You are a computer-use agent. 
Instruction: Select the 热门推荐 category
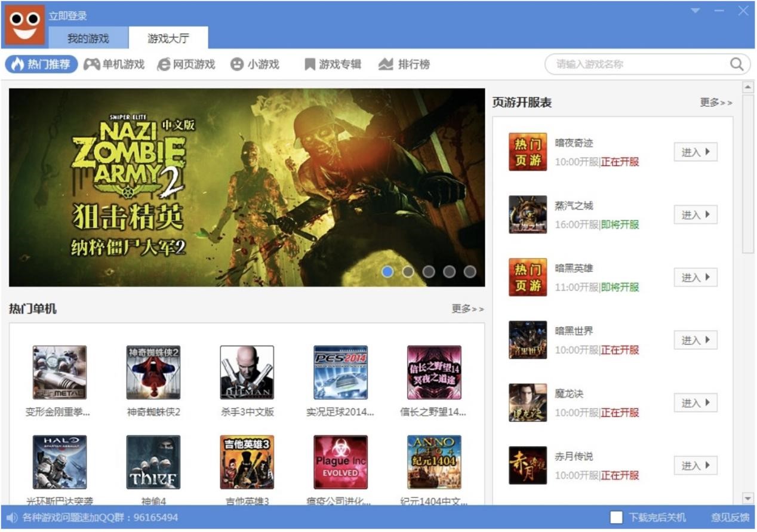click(x=42, y=64)
